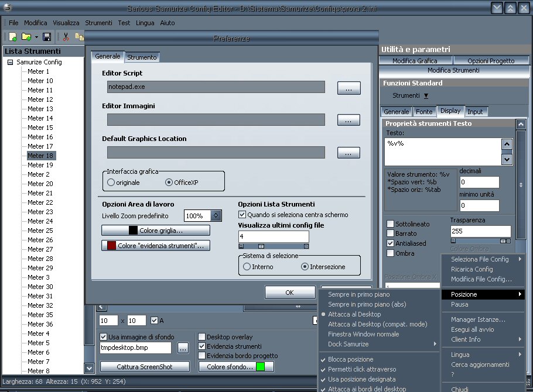Expand the Lingua submenu in context menu
Viewport: 533px width, 392px height.
520,355
